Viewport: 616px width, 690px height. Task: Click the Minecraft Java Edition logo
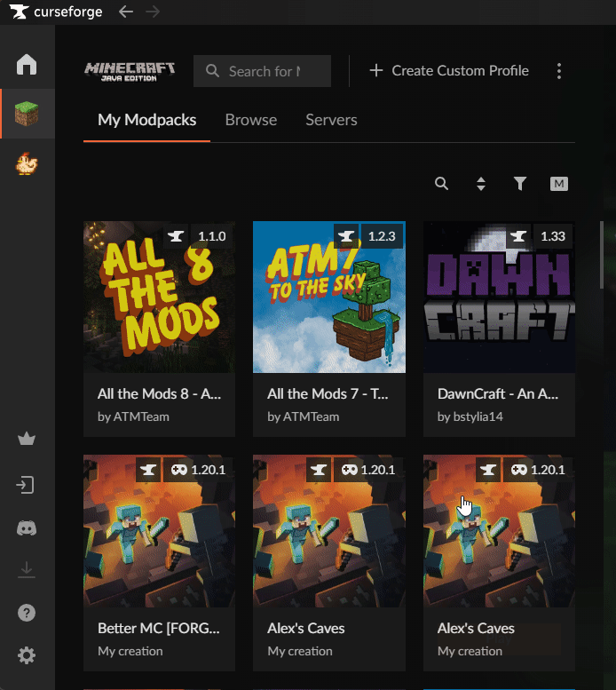click(x=130, y=71)
